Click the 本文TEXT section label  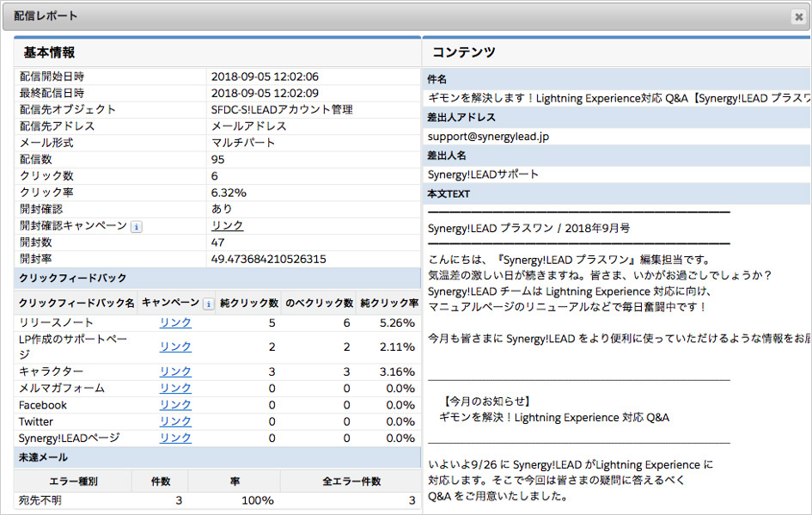pyautogui.click(x=449, y=193)
